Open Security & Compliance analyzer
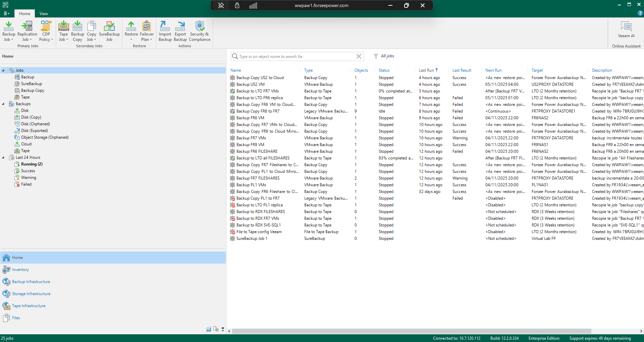The image size is (644, 342). click(200, 30)
